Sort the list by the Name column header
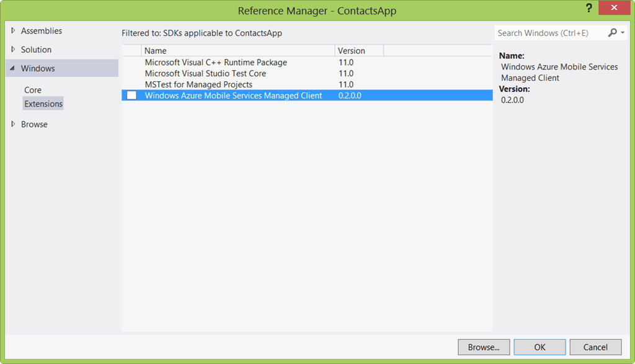This screenshot has width=635, height=364. [x=238, y=51]
